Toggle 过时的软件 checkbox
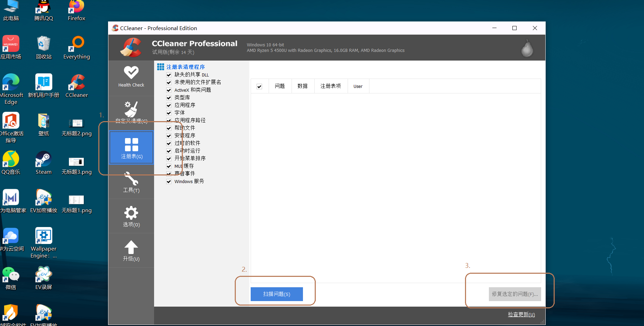Image resolution: width=644 pixels, height=326 pixels. click(169, 143)
